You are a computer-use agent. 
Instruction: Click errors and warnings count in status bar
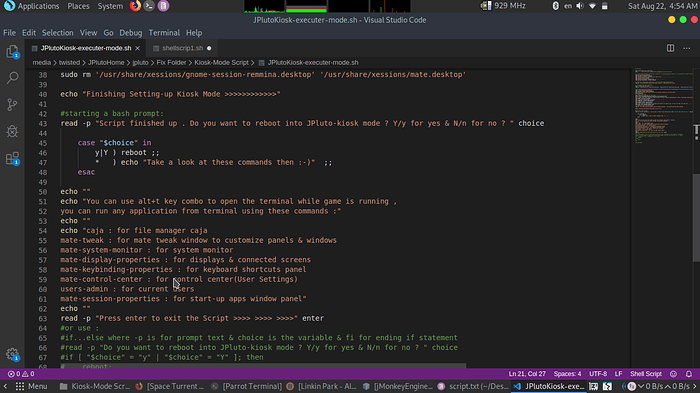click(x=21, y=374)
